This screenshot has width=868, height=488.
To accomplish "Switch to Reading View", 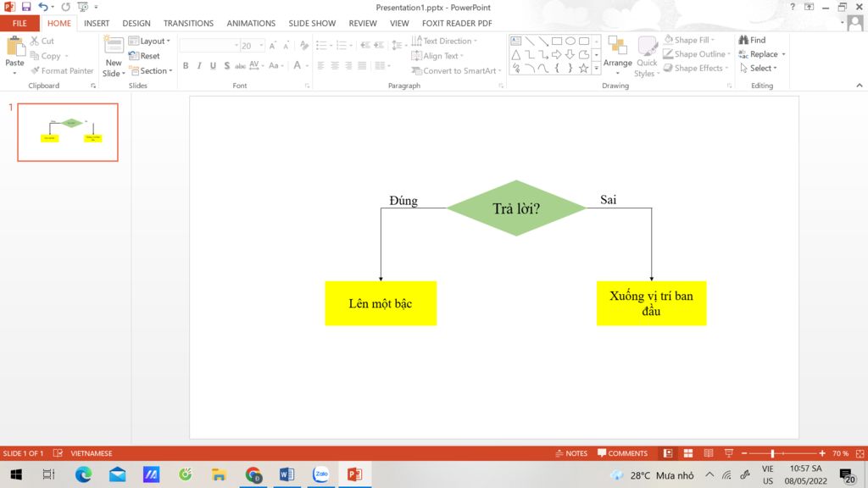I will pos(709,453).
